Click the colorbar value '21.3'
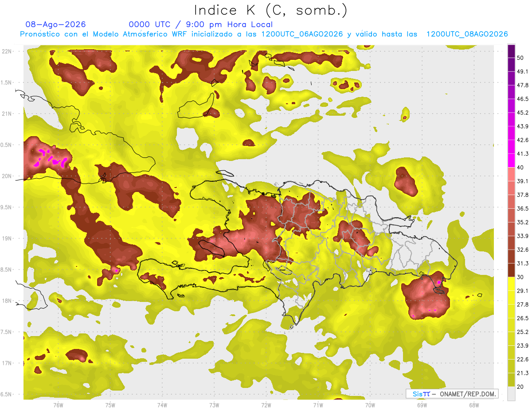The width and height of the screenshot is (532, 411). 523,373
